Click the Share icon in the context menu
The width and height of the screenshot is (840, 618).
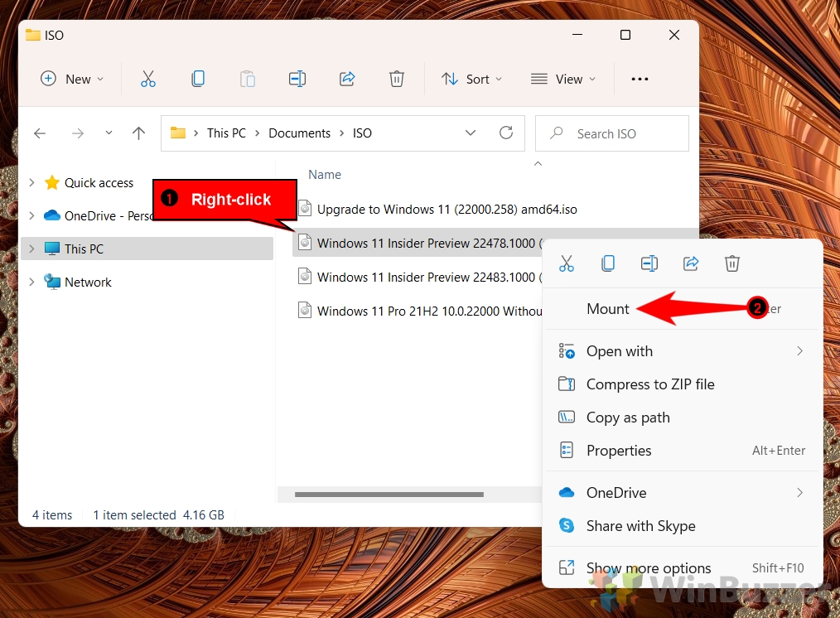tap(691, 263)
